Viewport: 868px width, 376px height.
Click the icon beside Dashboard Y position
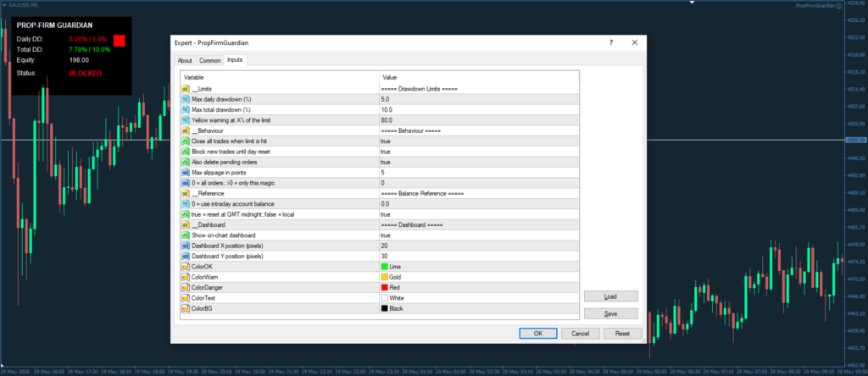186,256
